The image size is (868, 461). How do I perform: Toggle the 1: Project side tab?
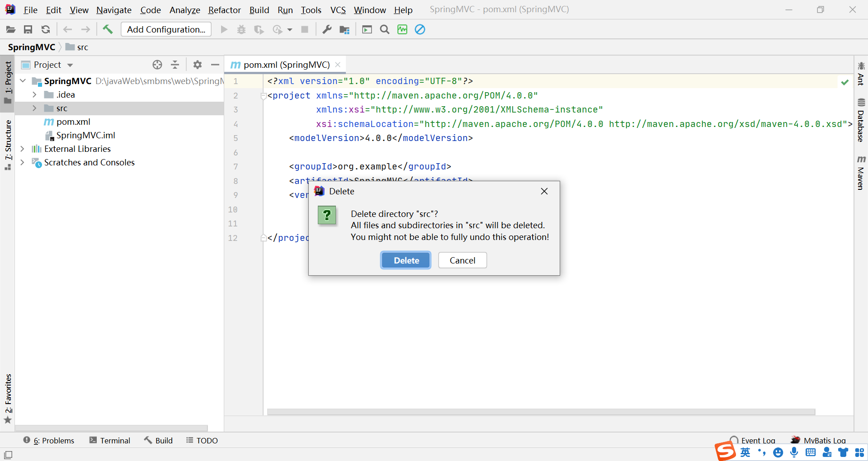click(8, 82)
